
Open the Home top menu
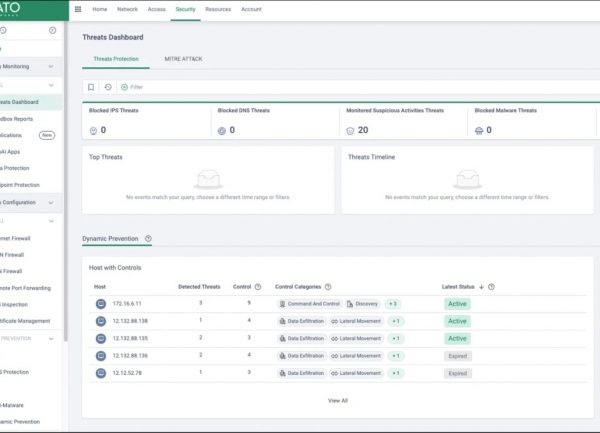pos(99,9)
